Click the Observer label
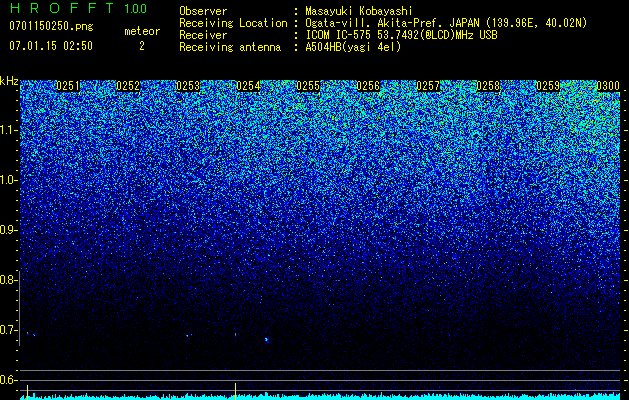This screenshot has width=629, height=400. click(203, 11)
